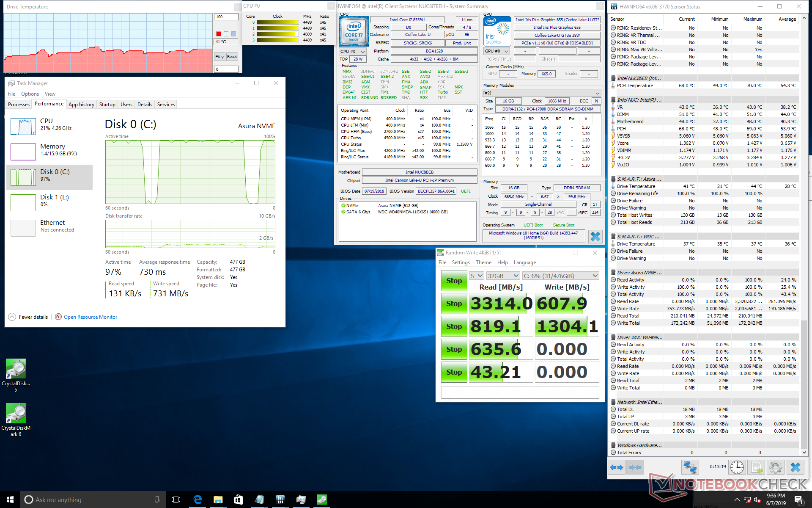Click Microsoft Edge on the taskbar
Viewport: 812px width, 508px height.
[x=198, y=500]
